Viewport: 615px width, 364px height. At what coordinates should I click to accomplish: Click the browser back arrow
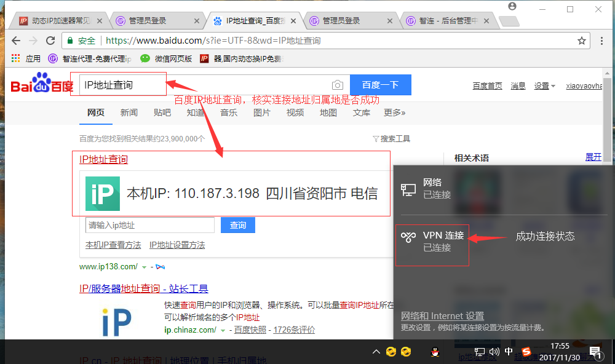(x=16, y=41)
